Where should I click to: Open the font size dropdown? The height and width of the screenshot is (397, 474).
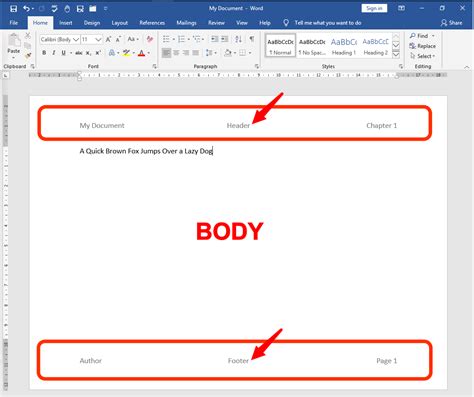click(98, 40)
